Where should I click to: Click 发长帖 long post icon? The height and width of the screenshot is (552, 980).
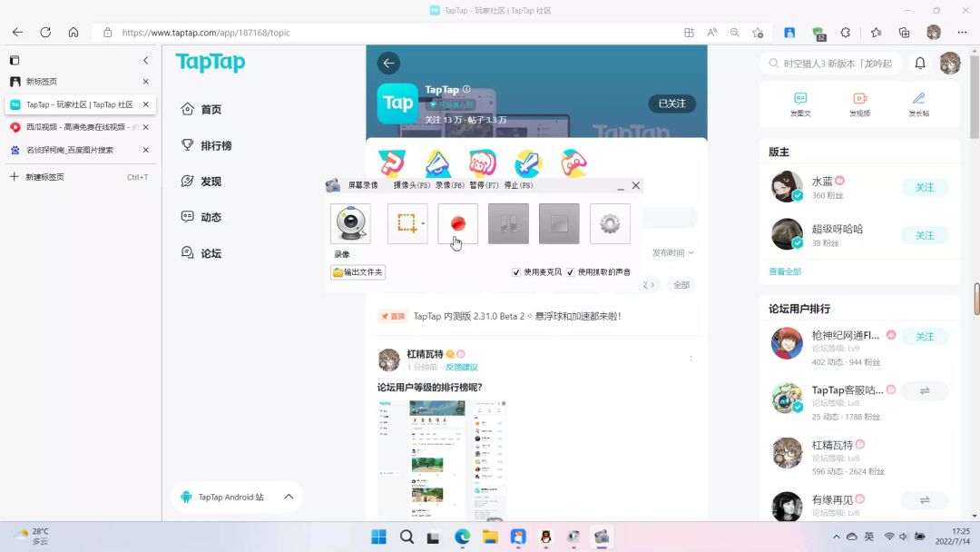(918, 104)
